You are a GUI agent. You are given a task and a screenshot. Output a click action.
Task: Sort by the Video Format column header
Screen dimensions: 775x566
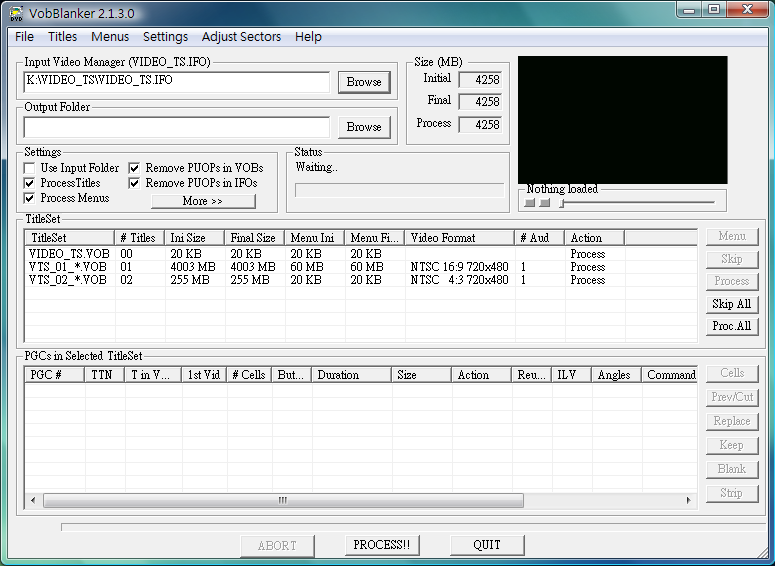pyautogui.click(x=460, y=238)
